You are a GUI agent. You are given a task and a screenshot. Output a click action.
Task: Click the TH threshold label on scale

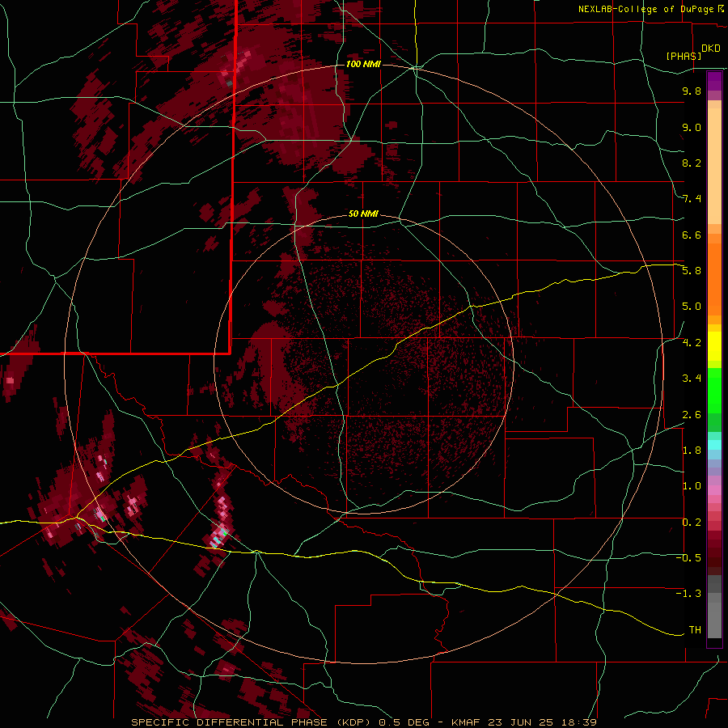(x=695, y=629)
